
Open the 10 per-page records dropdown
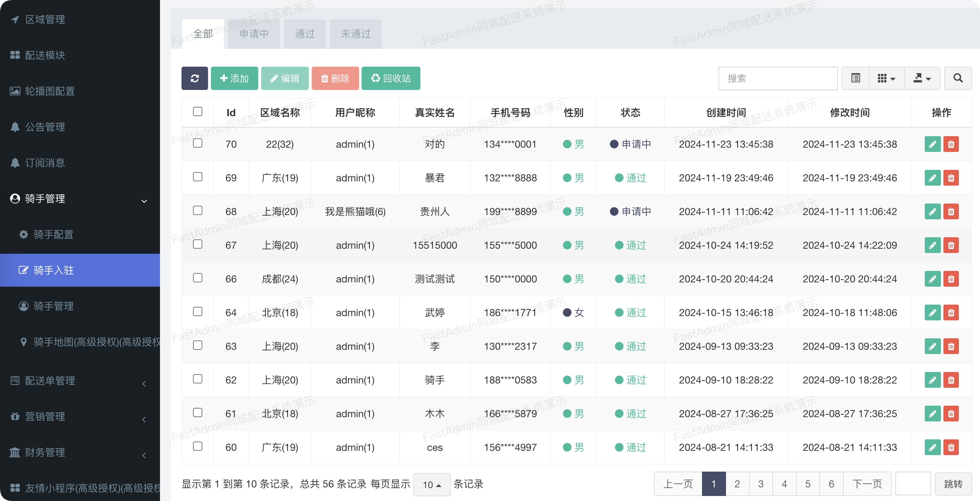(432, 484)
